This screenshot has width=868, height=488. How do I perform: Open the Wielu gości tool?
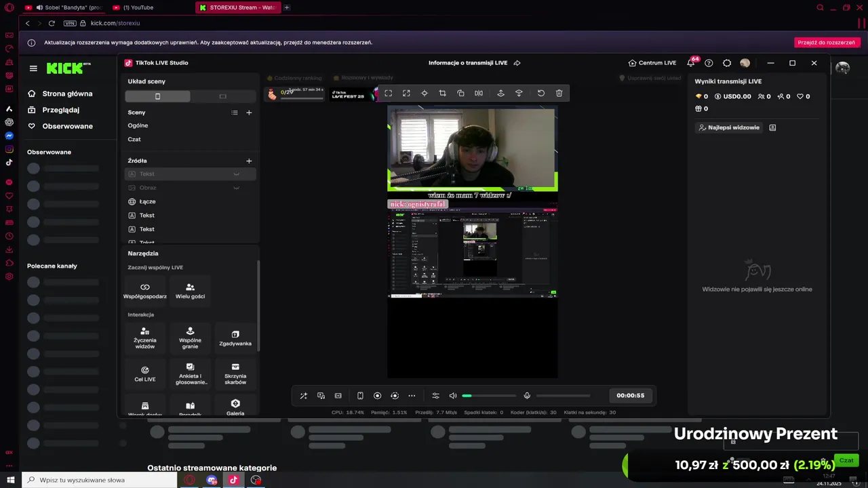190,291
